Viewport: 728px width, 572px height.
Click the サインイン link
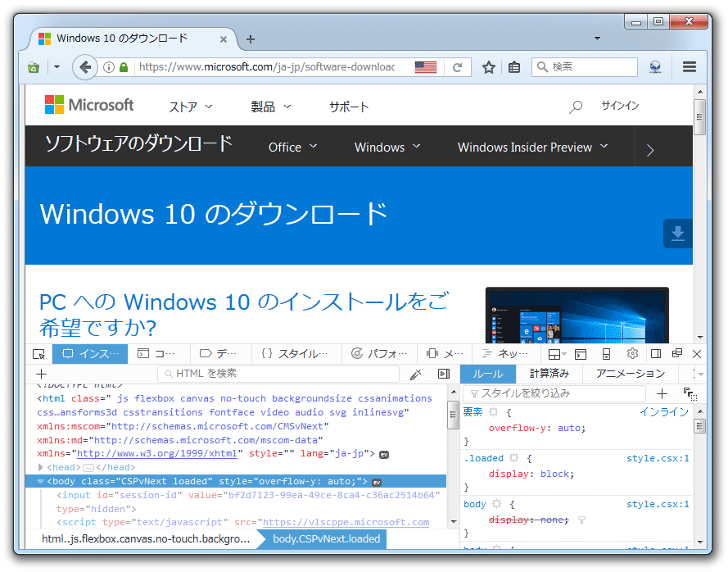pos(620,106)
